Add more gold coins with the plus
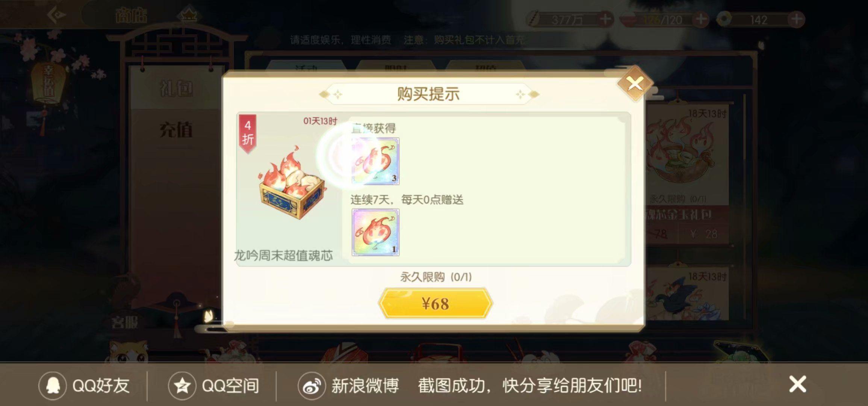868x406 pixels. (605, 20)
